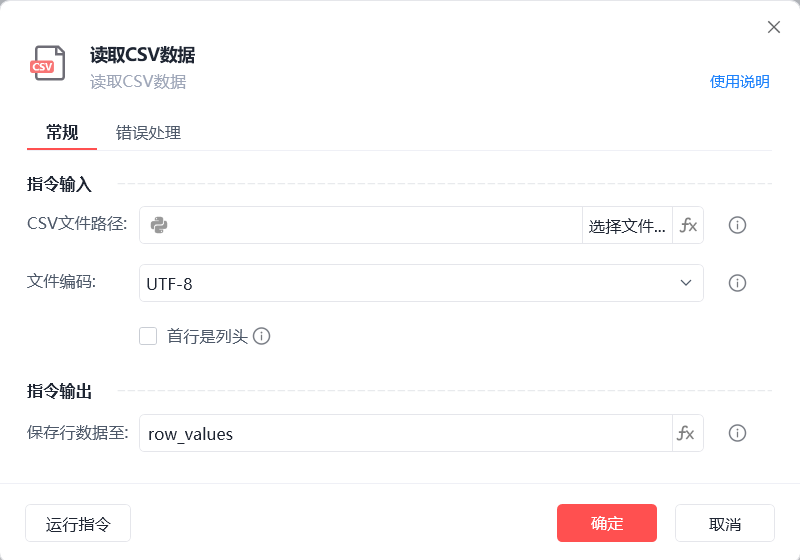Viewport: 800px width, 560px height.
Task: Click the 运行指令 button
Action: click(78, 523)
